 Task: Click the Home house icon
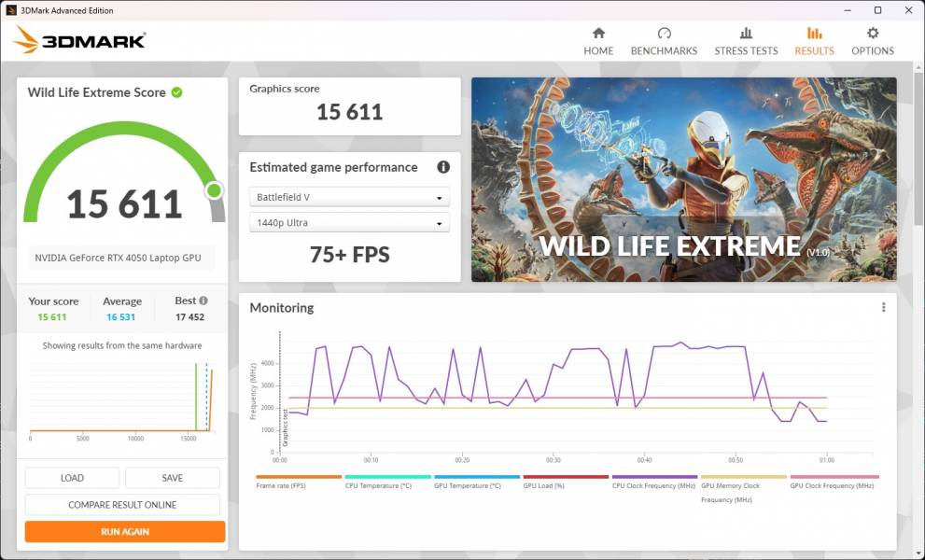pos(598,34)
